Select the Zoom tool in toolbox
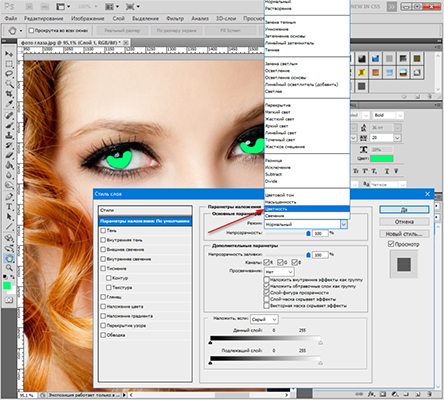 coord(9,268)
